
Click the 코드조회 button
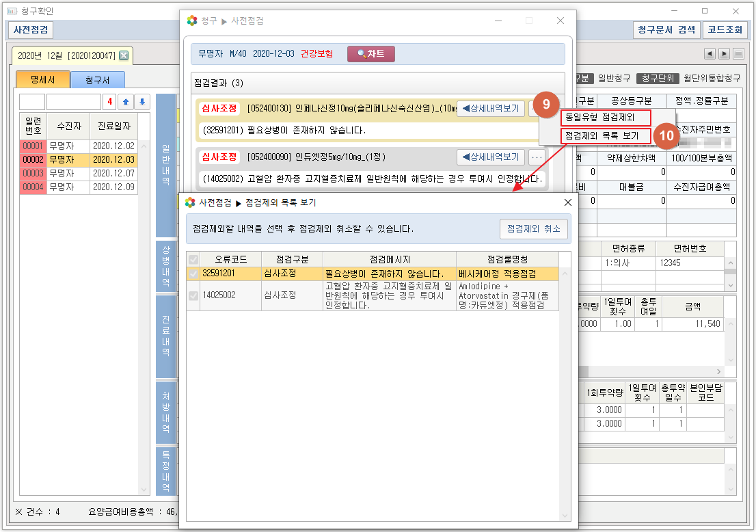coord(725,29)
